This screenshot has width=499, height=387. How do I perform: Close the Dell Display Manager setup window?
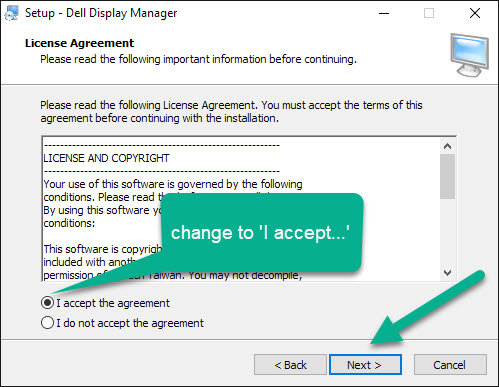point(475,13)
